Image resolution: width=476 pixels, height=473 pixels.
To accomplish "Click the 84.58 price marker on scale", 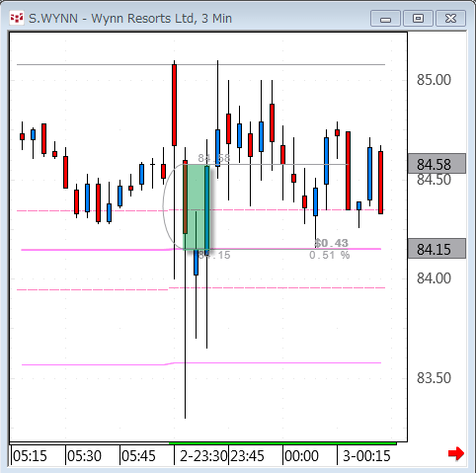I will (436, 164).
